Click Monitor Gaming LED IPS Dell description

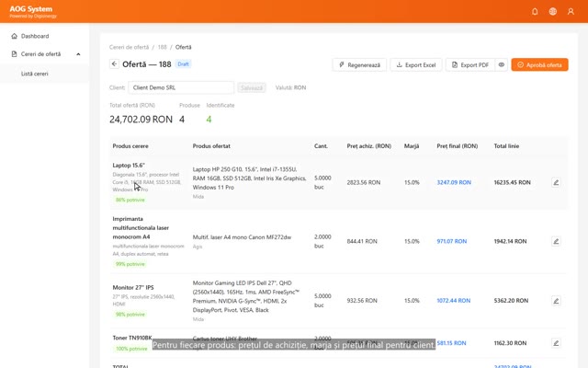246,296
